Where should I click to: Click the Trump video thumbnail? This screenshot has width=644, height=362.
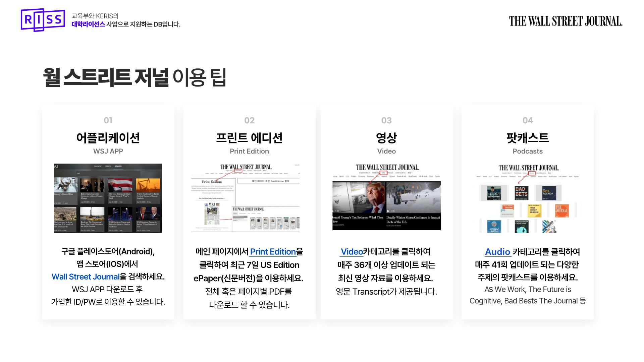click(359, 198)
